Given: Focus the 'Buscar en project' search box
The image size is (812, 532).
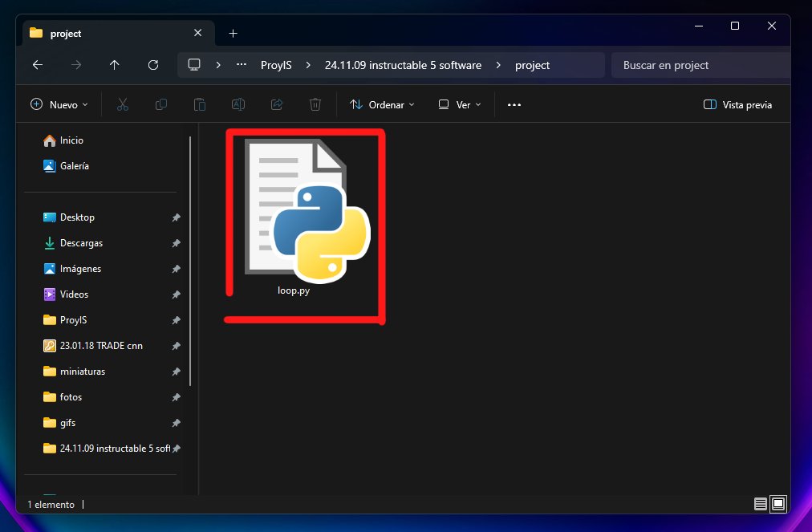Looking at the screenshot, I should [700, 65].
